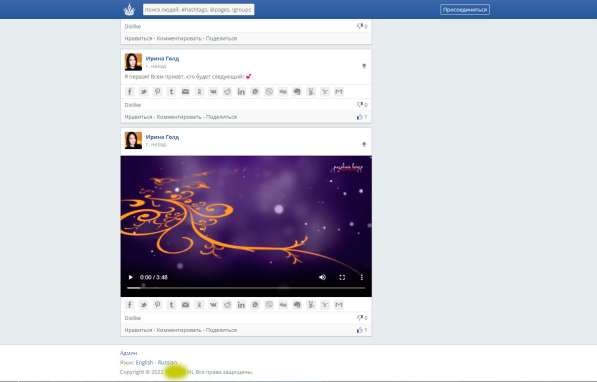
Task: Share the video post on Twitter
Action: coord(144,305)
